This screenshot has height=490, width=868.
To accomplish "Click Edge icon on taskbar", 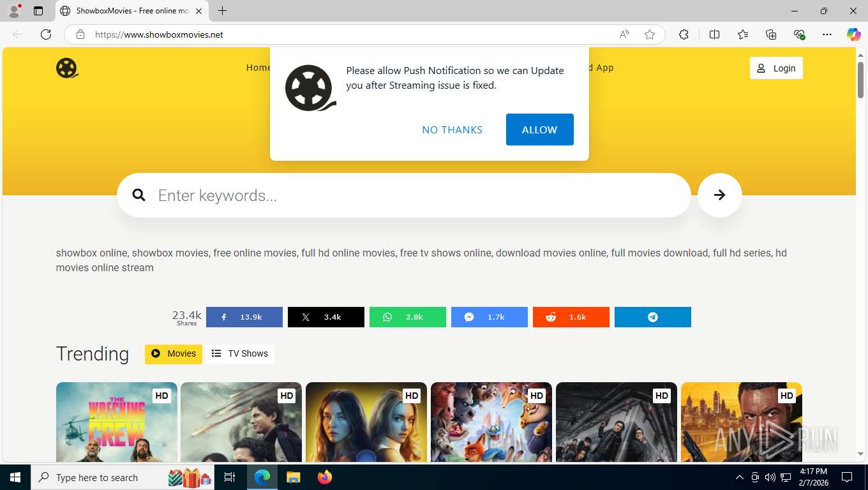I will 262,477.
